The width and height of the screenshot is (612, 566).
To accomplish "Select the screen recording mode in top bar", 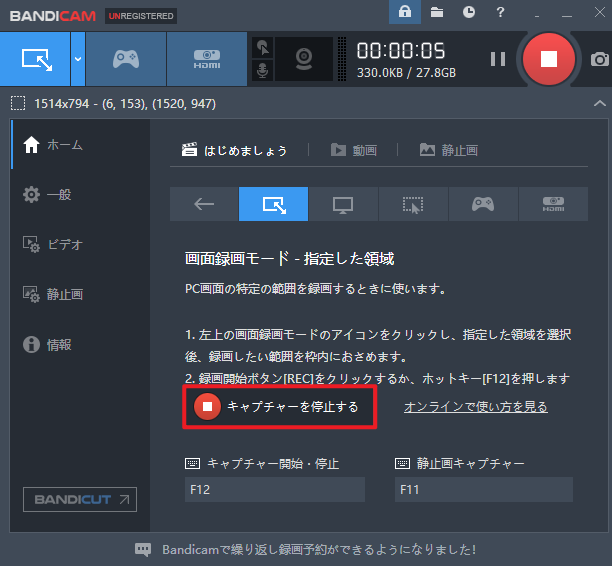I will (x=35, y=59).
